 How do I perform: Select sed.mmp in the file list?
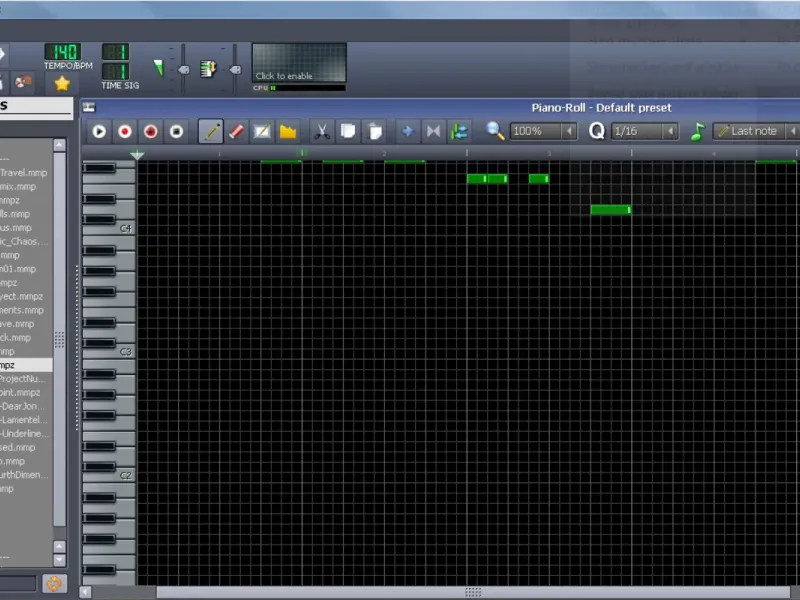18,447
